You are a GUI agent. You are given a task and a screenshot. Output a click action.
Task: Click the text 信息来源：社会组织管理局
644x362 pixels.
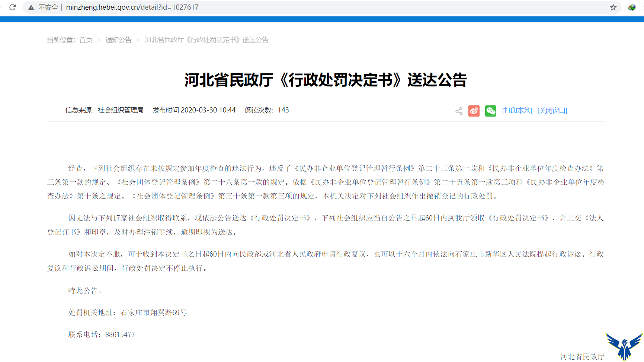105,110
